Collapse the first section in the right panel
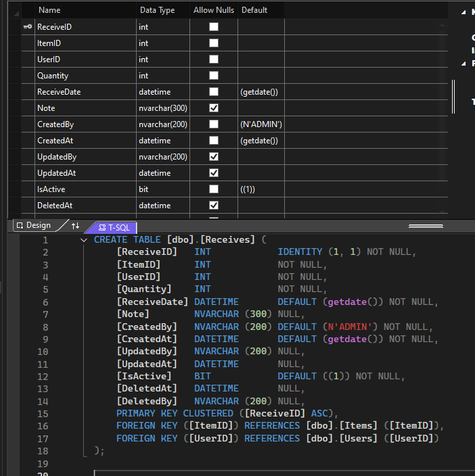The width and height of the screenshot is (475, 476). (463, 11)
